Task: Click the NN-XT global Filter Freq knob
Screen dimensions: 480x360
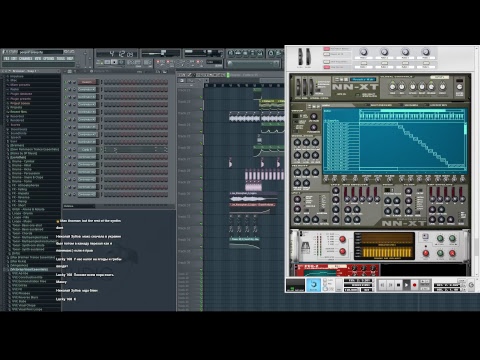Action: click(393, 87)
